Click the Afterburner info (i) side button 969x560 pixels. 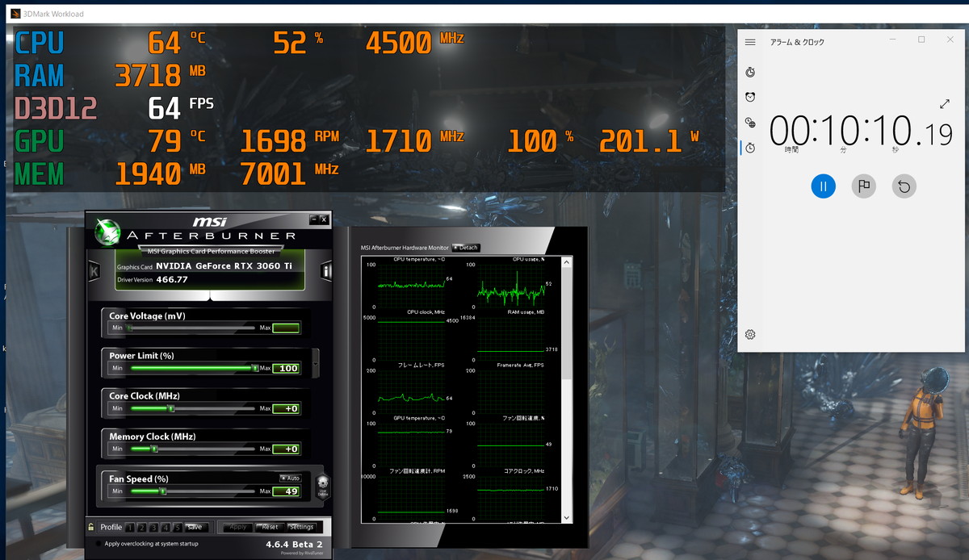pyautogui.click(x=327, y=271)
